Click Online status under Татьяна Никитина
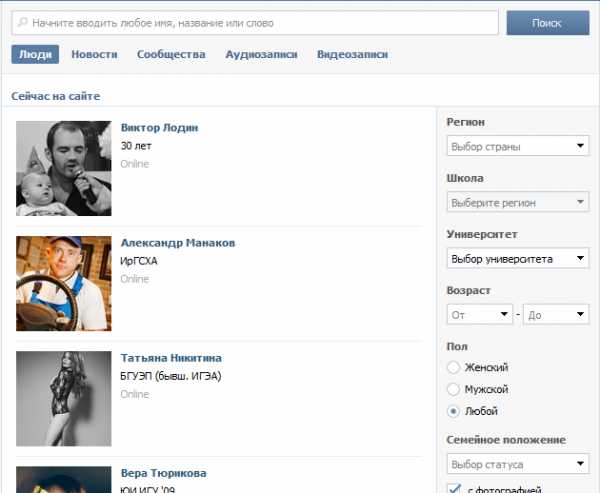The image size is (600, 493). pyautogui.click(x=135, y=394)
